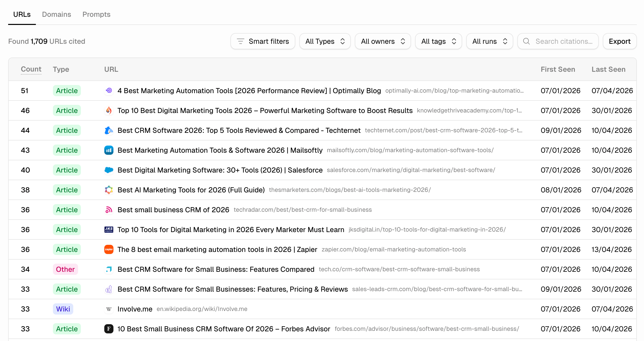644x341 pixels.
Task: Click the Found 1,709 URLs cited text
Action: pyautogui.click(x=47, y=41)
